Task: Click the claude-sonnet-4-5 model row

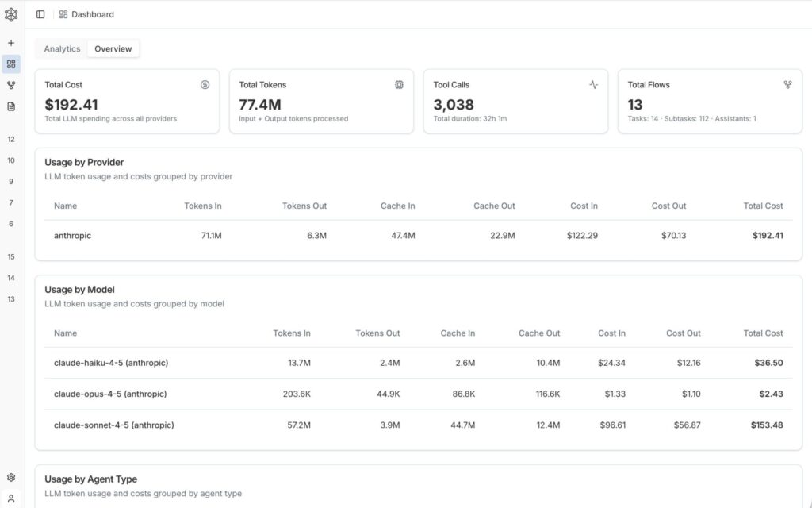Action: pyautogui.click(x=113, y=425)
